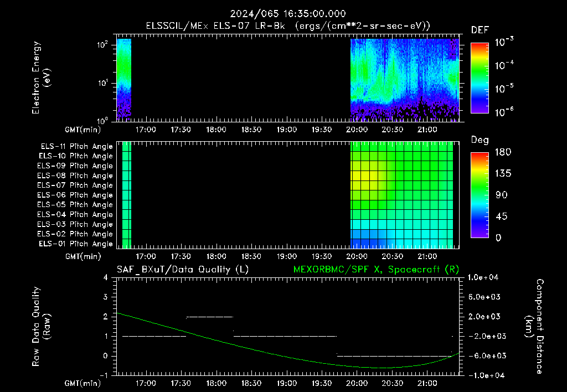The height and width of the screenshot is (392, 567).
Task: Click the ELS-08 Pitch Angle row label
Action: (x=75, y=176)
